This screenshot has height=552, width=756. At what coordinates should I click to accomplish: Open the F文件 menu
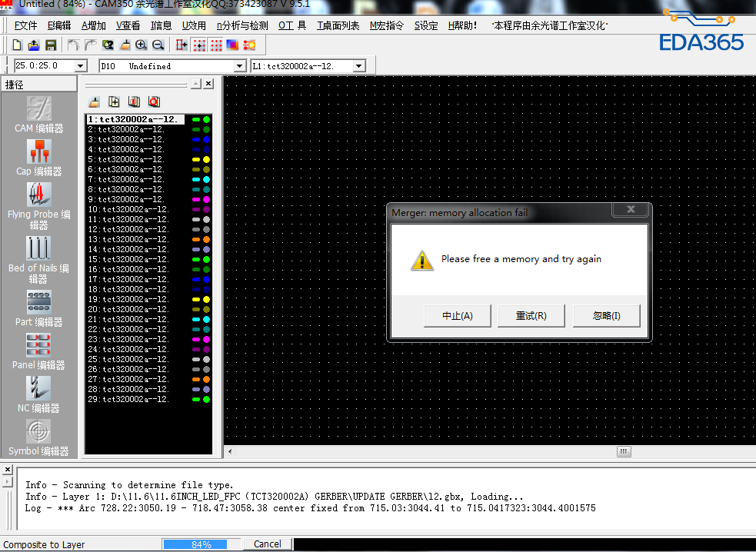[x=25, y=25]
